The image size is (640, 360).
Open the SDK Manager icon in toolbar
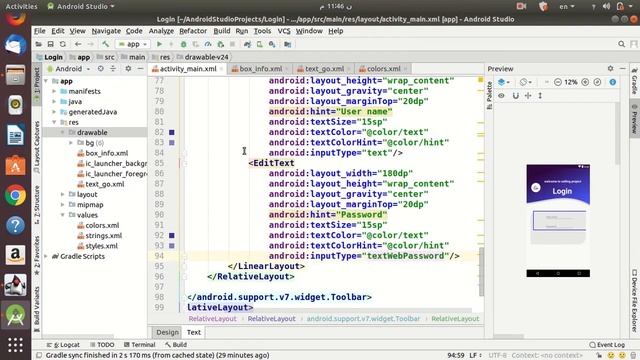[272, 44]
